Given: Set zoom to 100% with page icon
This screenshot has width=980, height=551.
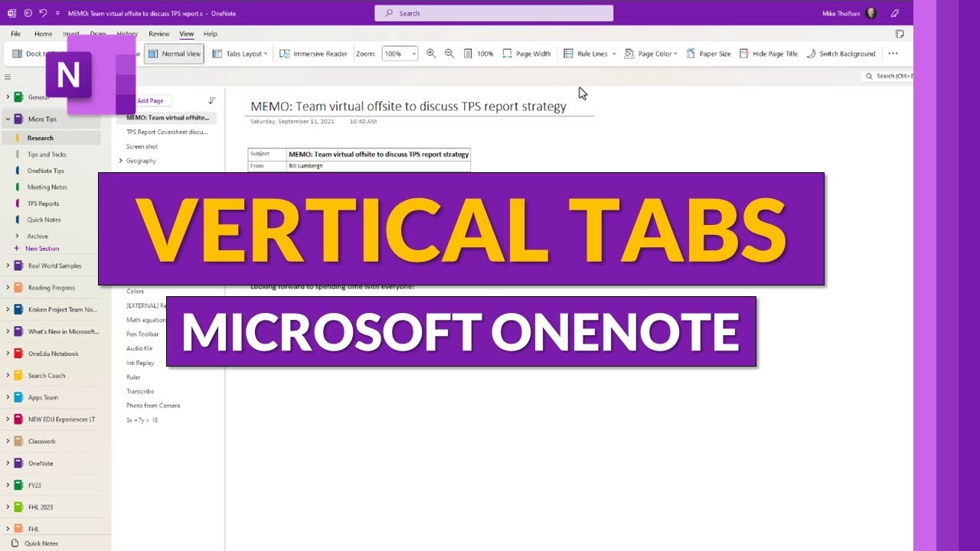Looking at the screenshot, I should click(479, 54).
